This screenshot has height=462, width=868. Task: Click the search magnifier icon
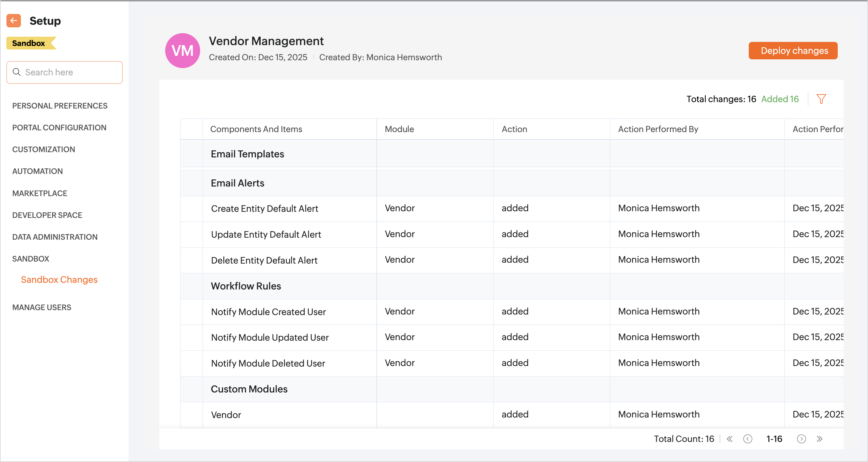17,72
